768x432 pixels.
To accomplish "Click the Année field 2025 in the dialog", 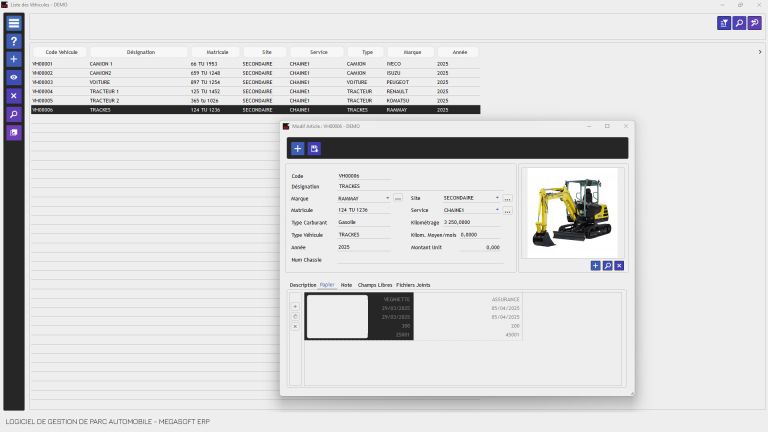I will (x=364, y=247).
